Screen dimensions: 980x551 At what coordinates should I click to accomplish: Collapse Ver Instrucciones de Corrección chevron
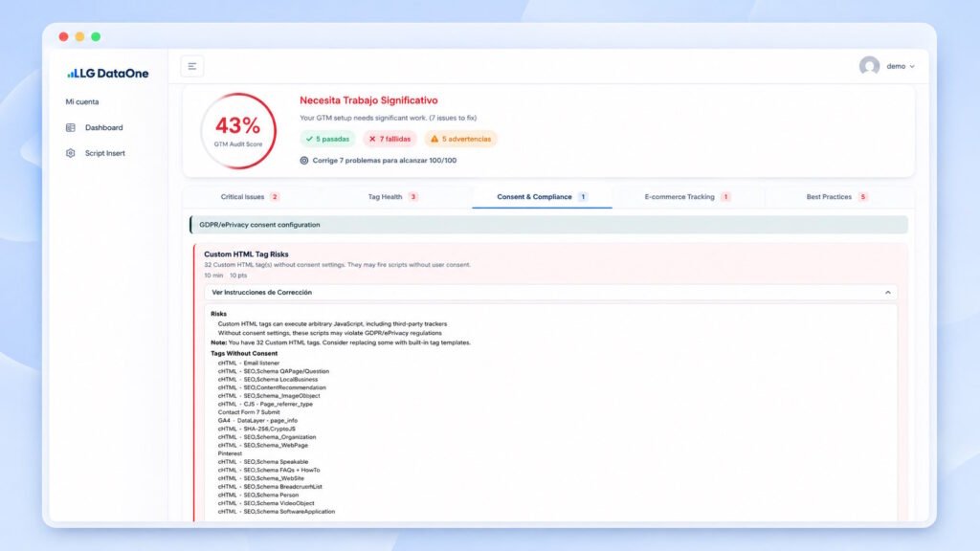pos(887,293)
